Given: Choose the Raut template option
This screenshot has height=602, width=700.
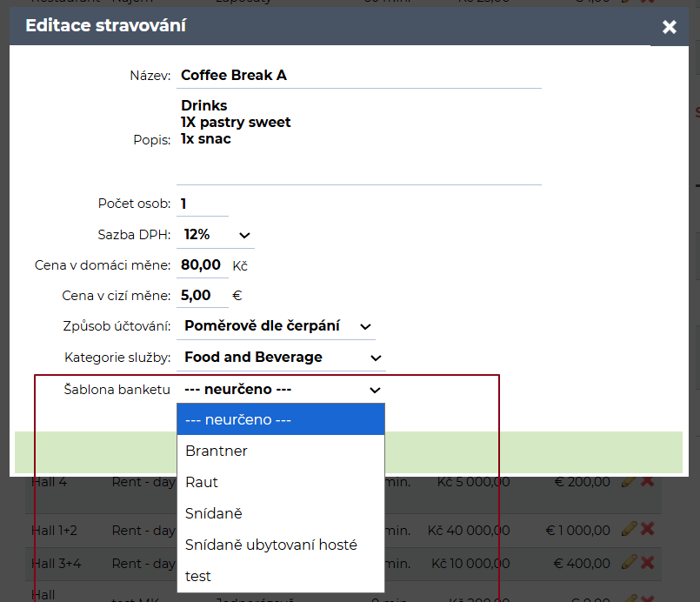Looking at the screenshot, I should click(281, 482).
